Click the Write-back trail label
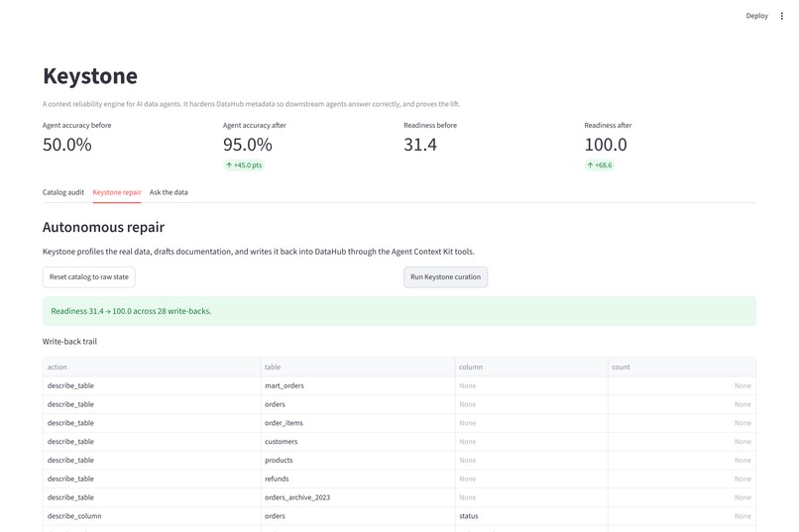This screenshot has height=532, width=799. click(x=69, y=342)
